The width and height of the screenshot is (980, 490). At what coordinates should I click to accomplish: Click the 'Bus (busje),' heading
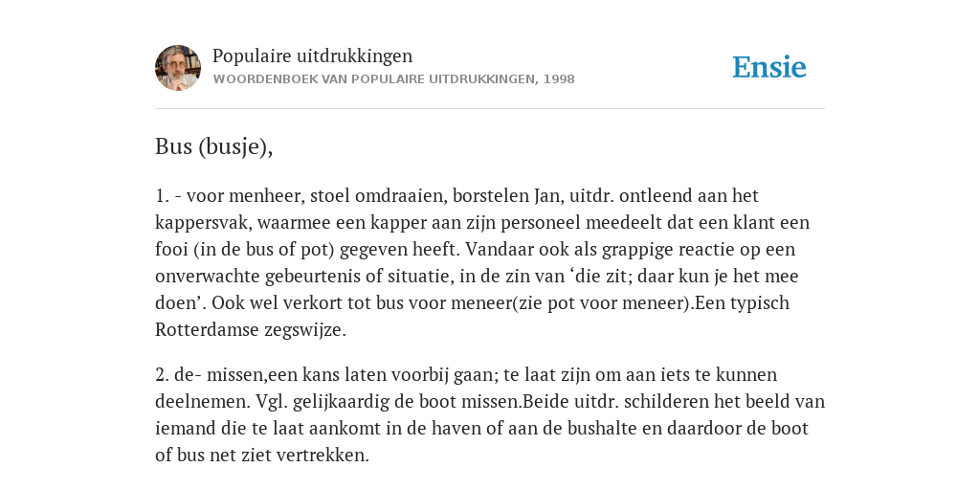(213, 146)
